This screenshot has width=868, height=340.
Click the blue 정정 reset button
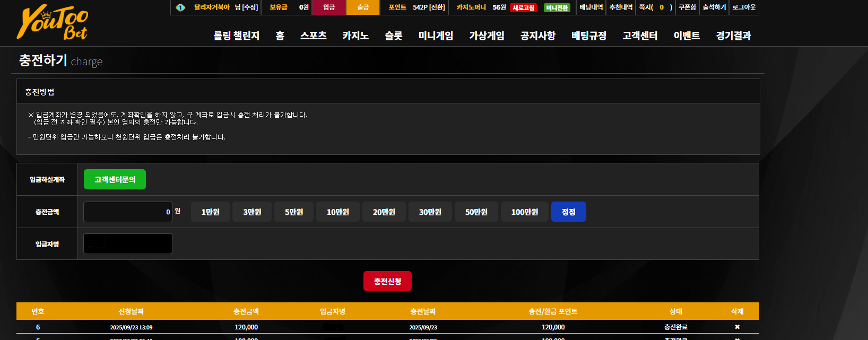[x=569, y=212]
